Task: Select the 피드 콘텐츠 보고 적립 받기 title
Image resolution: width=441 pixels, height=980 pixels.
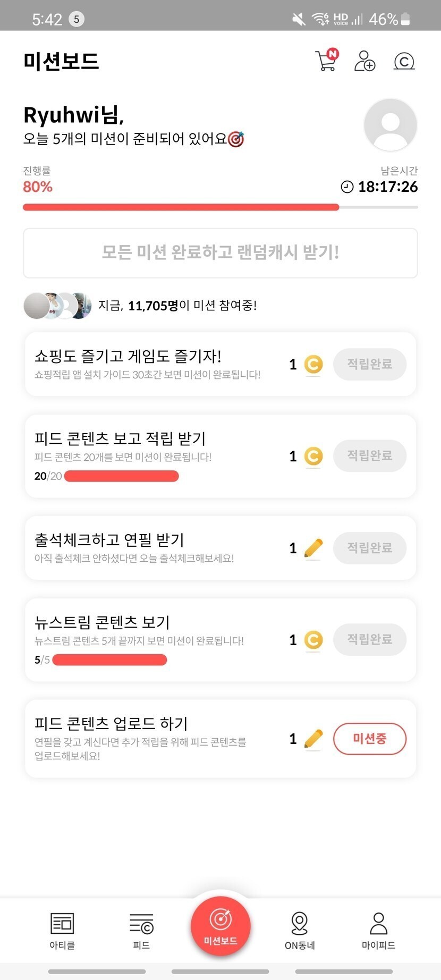Action: pyautogui.click(x=120, y=438)
